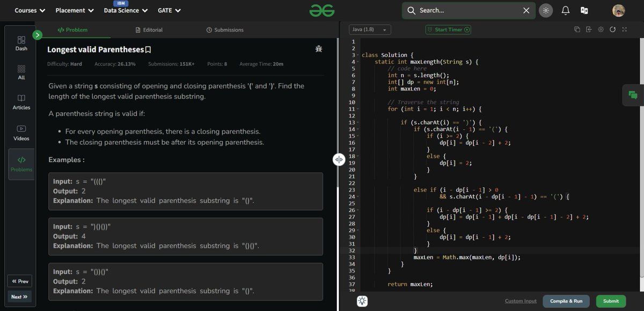Click the editor exit/export icon

589,29
